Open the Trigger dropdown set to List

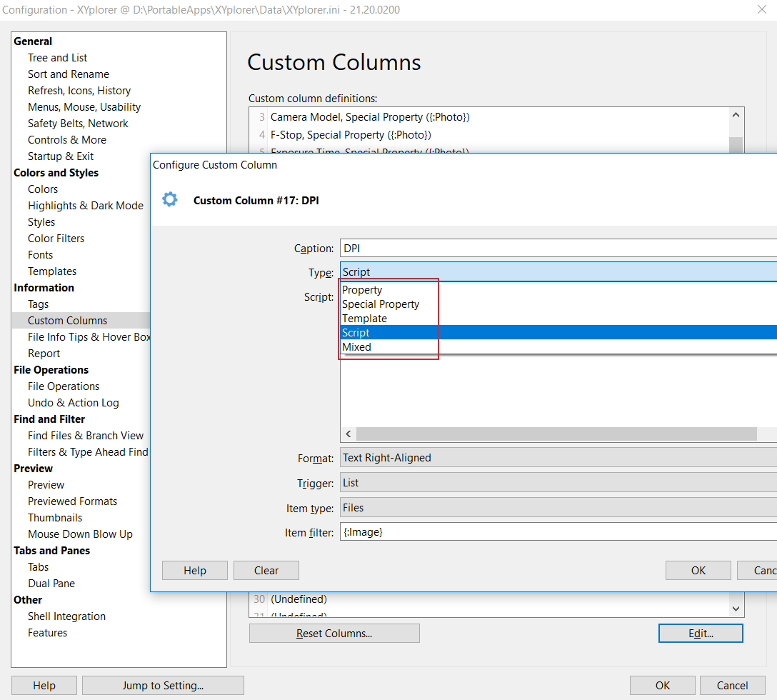point(557,483)
